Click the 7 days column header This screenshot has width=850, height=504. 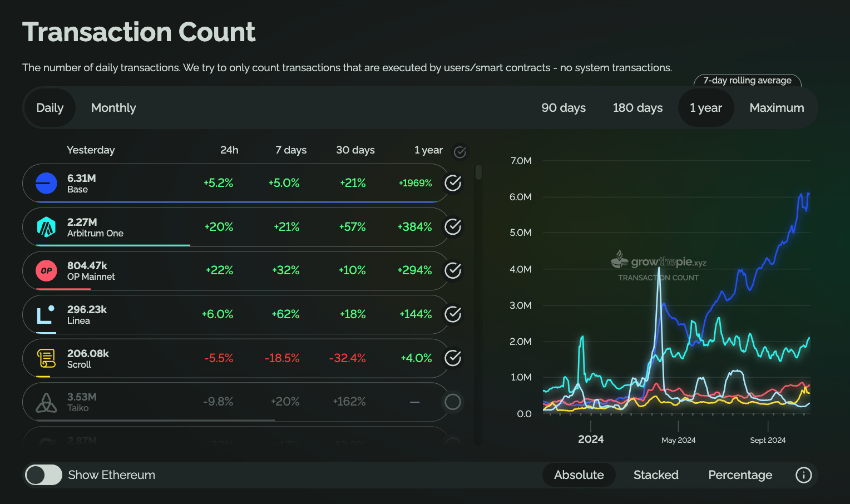point(291,150)
